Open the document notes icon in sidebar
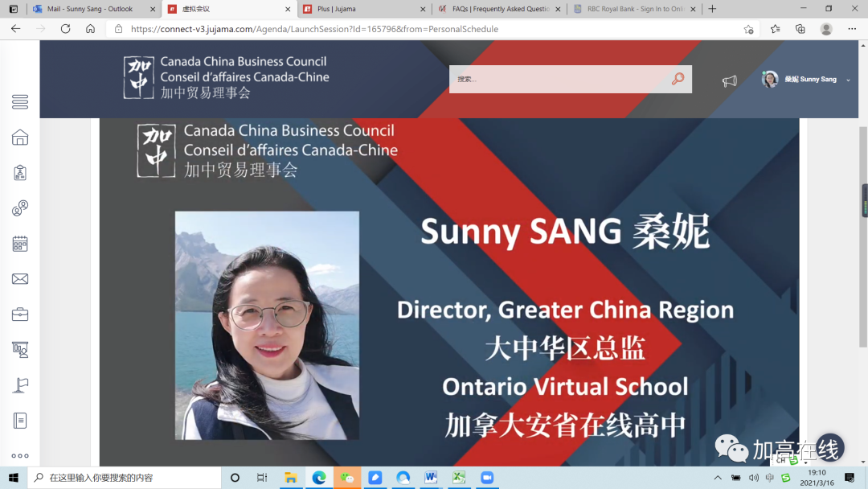 click(x=20, y=421)
